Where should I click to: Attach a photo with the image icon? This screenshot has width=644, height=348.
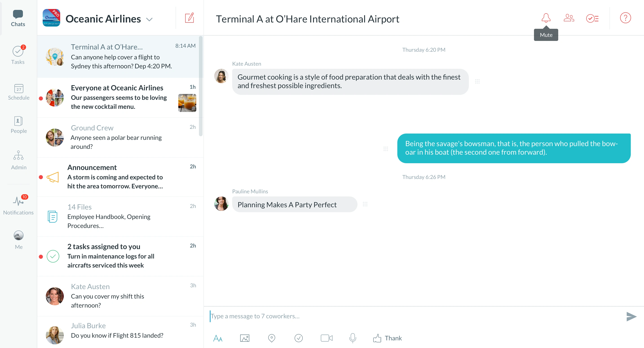coord(245,338)
